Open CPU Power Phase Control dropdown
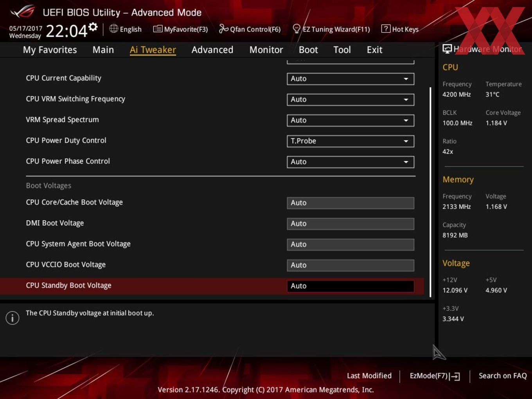This screenshot has width=532, height=399. pos(350,162)
